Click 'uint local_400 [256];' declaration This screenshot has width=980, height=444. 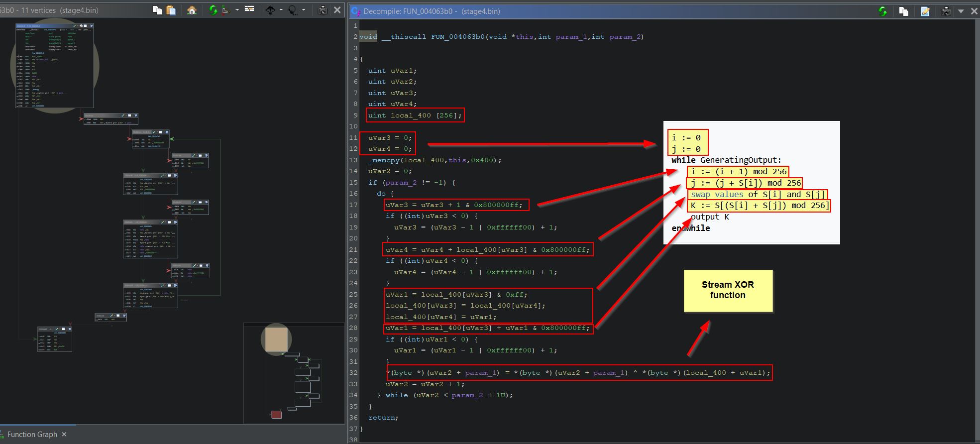coord(415,115)
